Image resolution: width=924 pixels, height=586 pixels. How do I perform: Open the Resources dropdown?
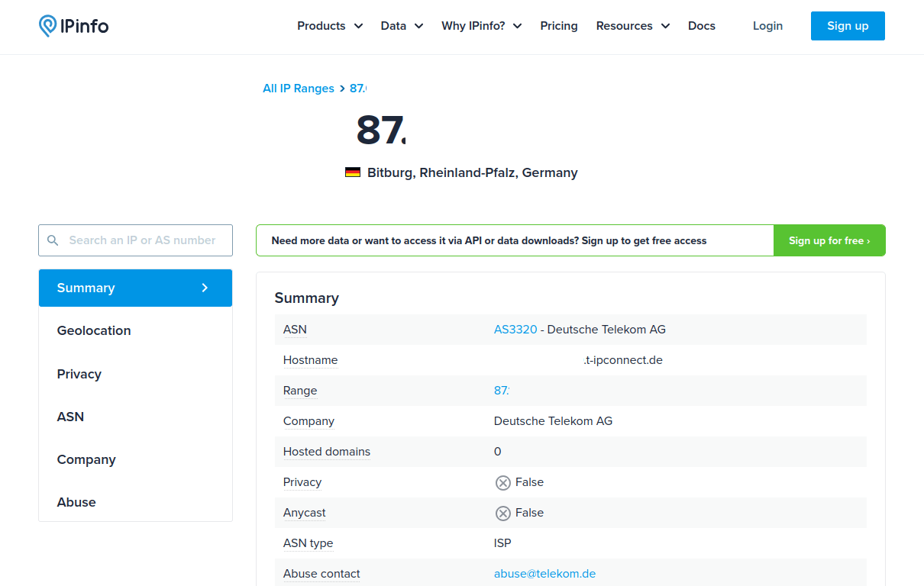point(632,26)
